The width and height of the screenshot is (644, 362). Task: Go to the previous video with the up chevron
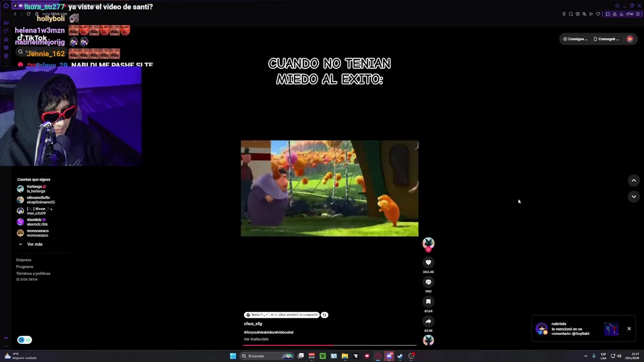(633, 180)
